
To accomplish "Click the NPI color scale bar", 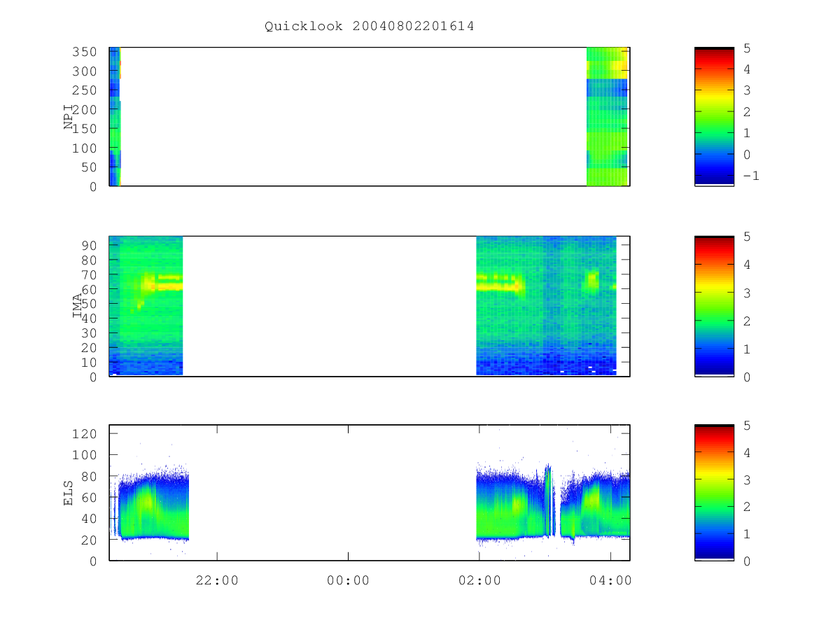I will coord(714,116).
